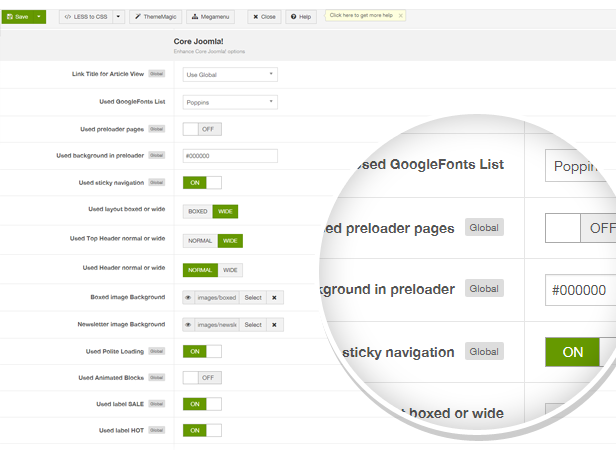The width and height of the screenshot is (616, 450).
Task: Open ThemeMagic from the toolbar
Action: [154, 17]
